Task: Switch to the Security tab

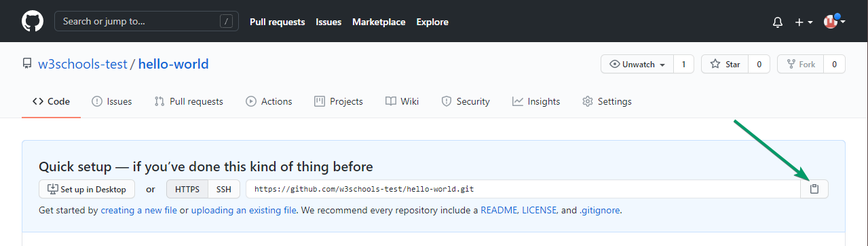Action: point(466,101)
